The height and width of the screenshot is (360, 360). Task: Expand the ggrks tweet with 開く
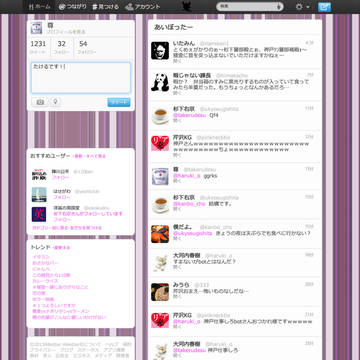(177, 181)
